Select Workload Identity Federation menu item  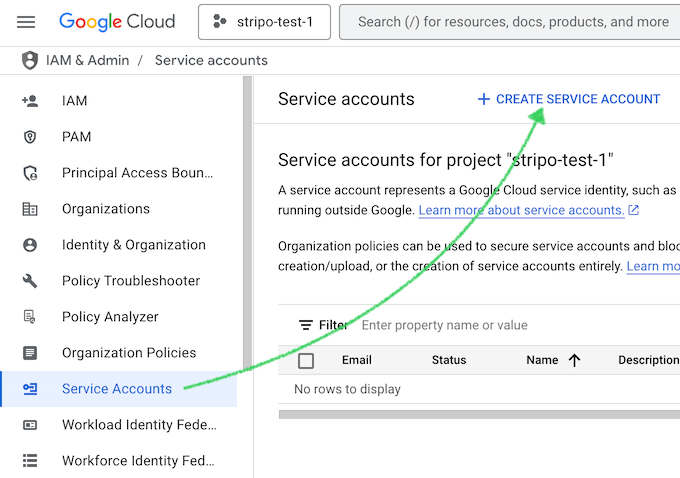pyautogui.click(x=138, y=425)
